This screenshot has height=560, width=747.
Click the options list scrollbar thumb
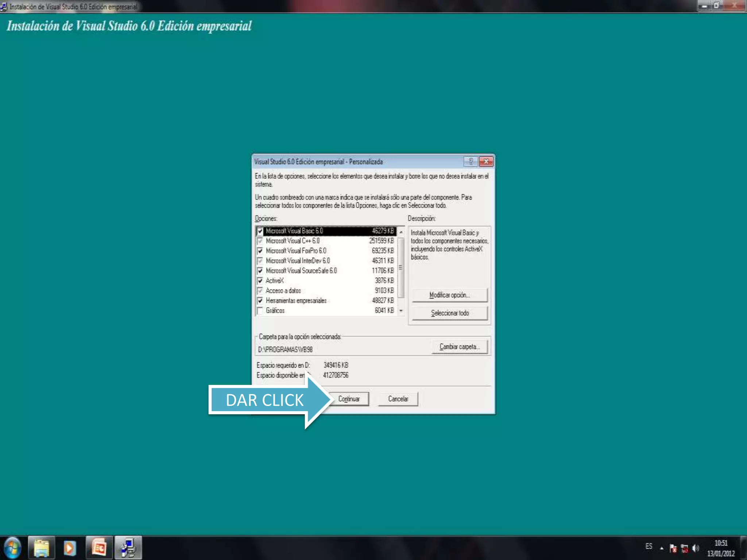point(401,267)
